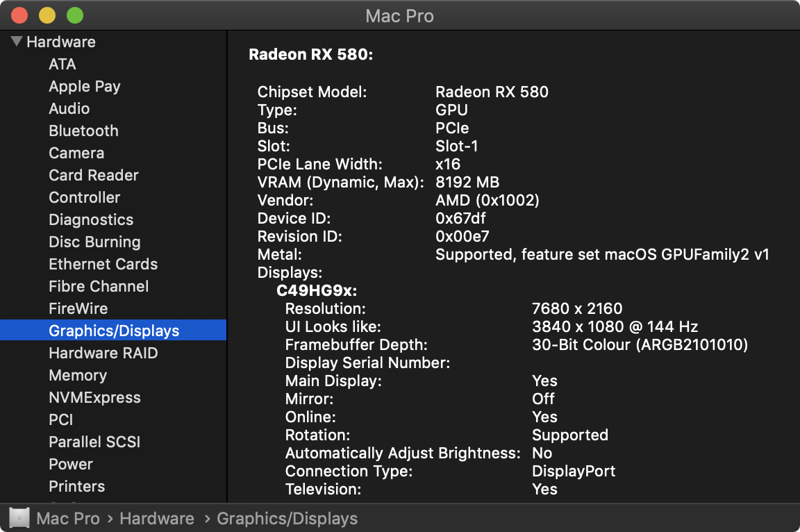
Task: Open Hardware RAID section
Action: point(103,353)
